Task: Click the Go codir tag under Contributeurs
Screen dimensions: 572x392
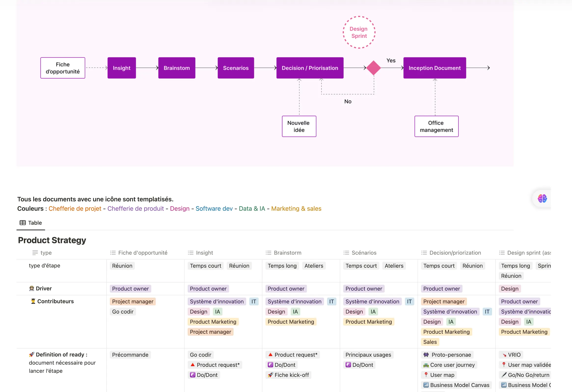Action: (123, 312)
